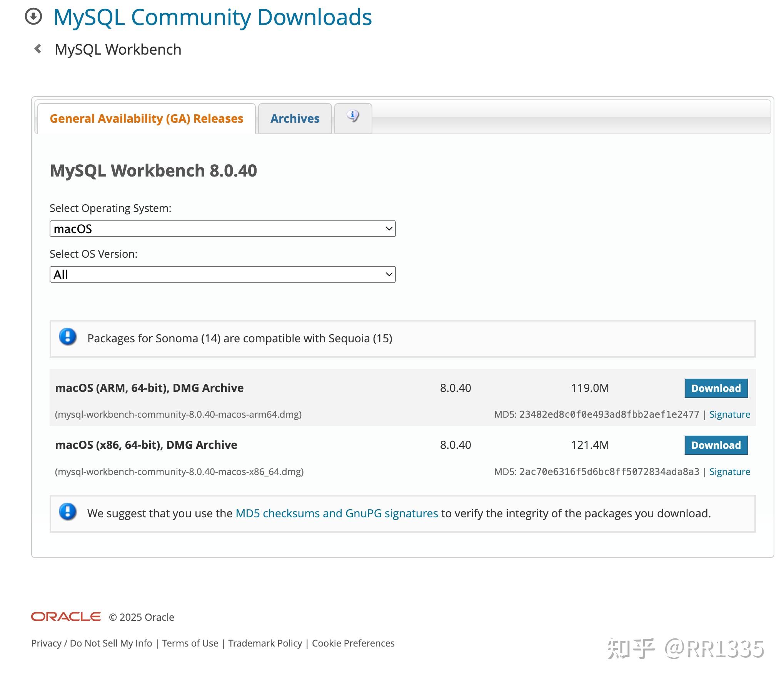The image size is (784, 680).
Task: Open Trademark Policy footer link
Action: [x=265, y=643]
